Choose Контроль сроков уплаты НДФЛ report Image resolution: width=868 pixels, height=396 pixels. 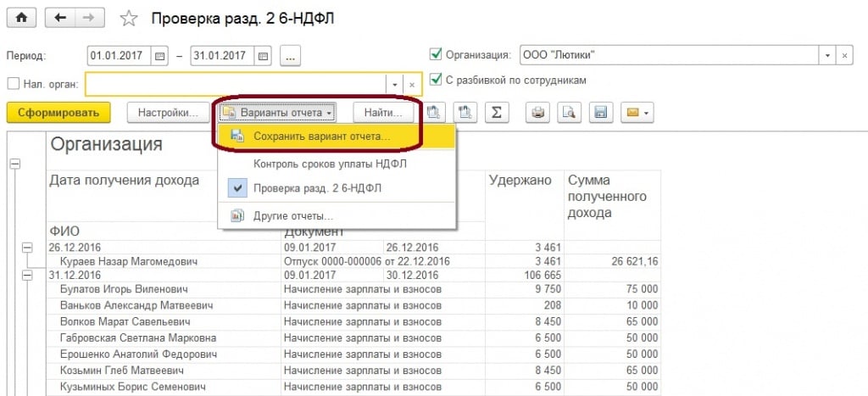[318, 163]
